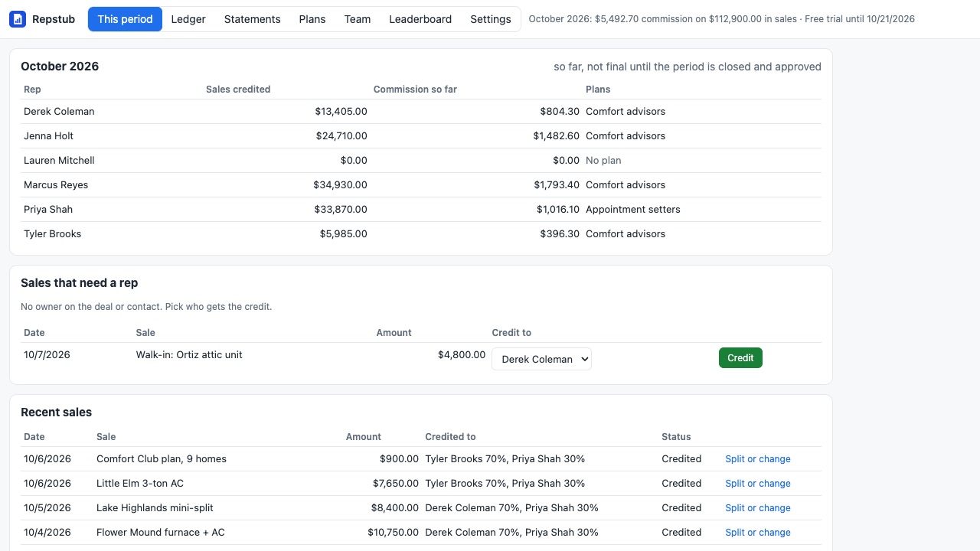Switch to the Statements tab
Viewport: 980px width, 551px height.
[x=252, y=19]
